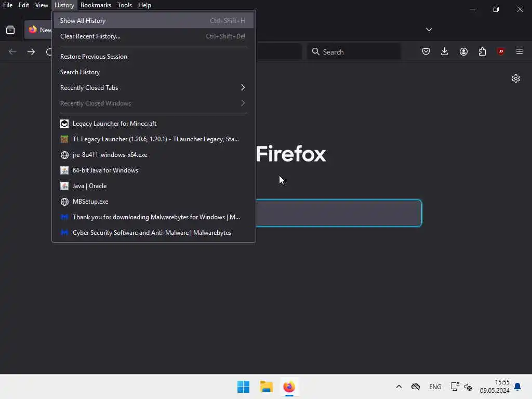
Task: Open TL Legacy Launcher history entry
Action: pyautogui.click(x=153, y=139)
